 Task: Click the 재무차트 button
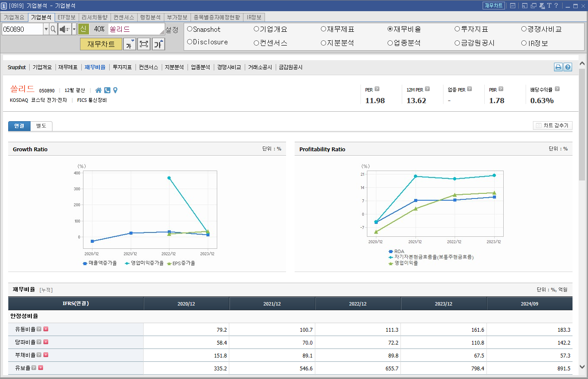click(101, 44)
